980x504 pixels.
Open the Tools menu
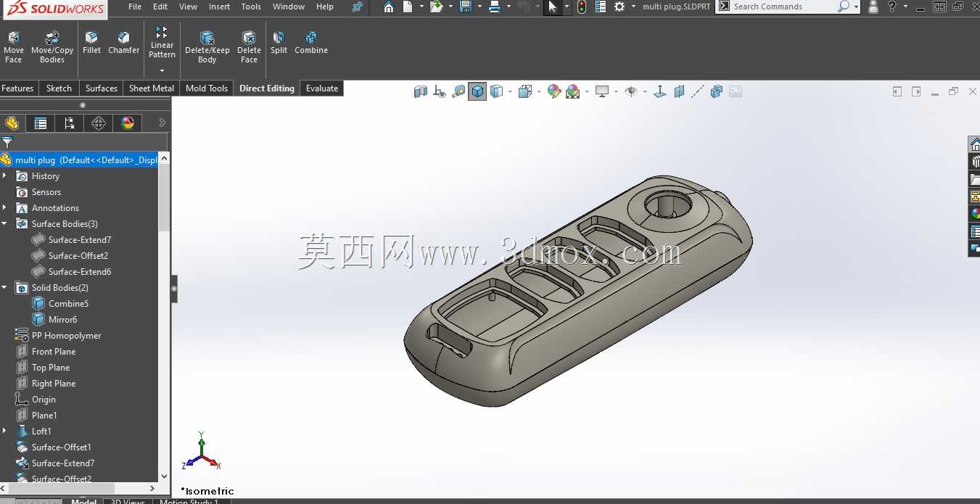pyautogui.click(x=251, y=7)
